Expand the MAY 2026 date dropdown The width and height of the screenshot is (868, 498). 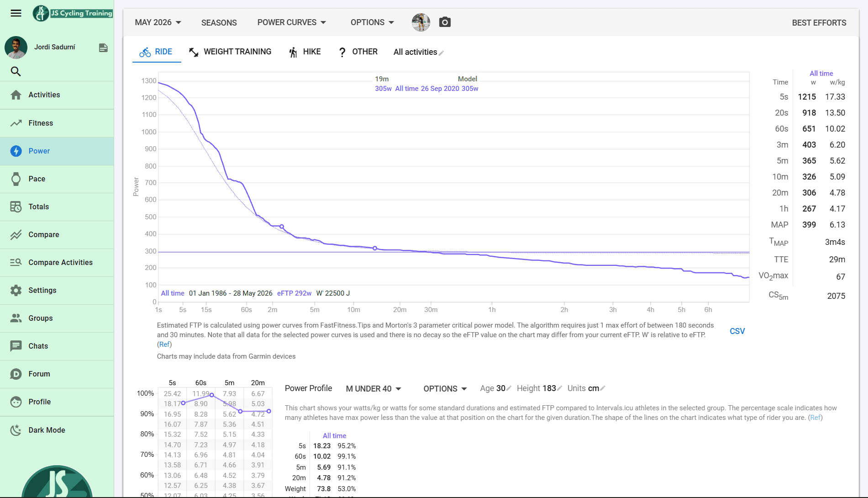(x=158, y=22)
